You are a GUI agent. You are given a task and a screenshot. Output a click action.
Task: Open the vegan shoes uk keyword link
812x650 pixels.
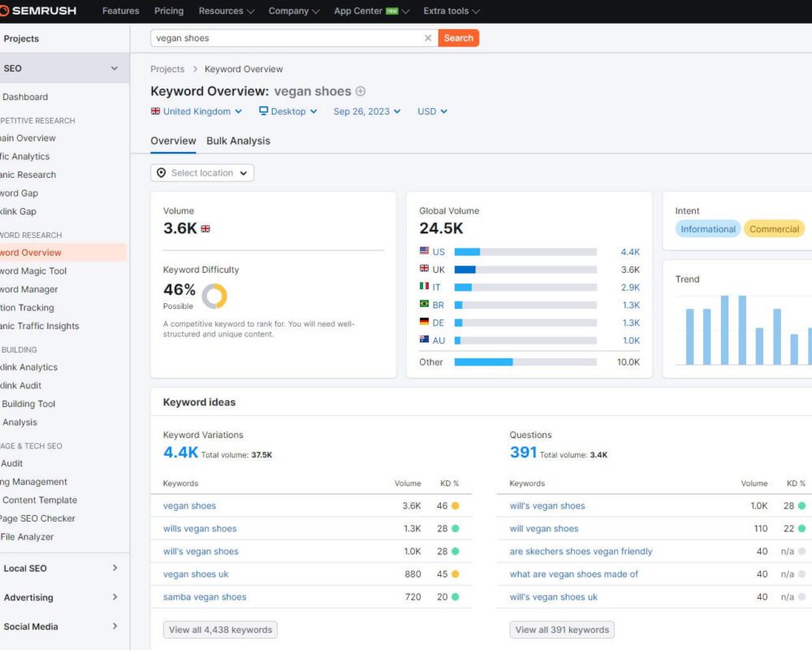tap(196, 574)
